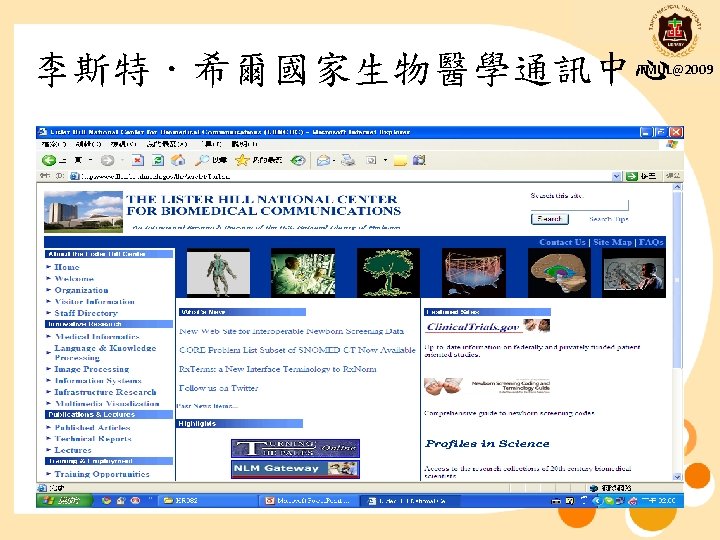Open the Multimedia Visualization sidebar link
This screenshot has width=720, height=540.
107,404
